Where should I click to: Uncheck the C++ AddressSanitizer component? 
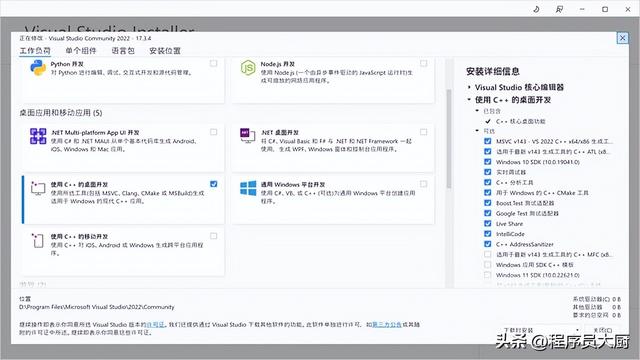(487, 244)
